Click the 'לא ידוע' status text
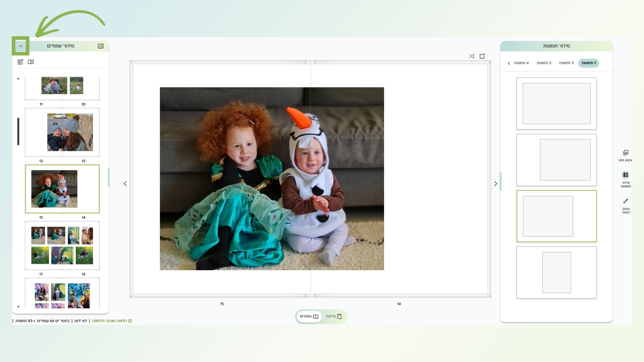The image size is (644, 362). coord(80,321)
